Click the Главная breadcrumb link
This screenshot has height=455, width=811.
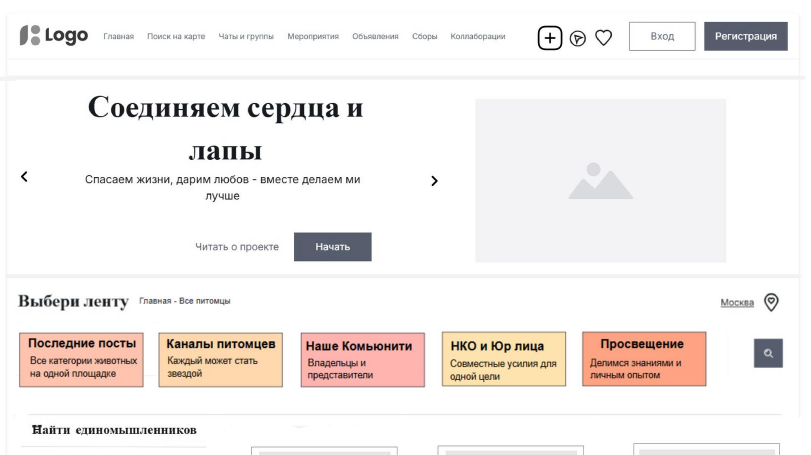click(x=155, y=301)
